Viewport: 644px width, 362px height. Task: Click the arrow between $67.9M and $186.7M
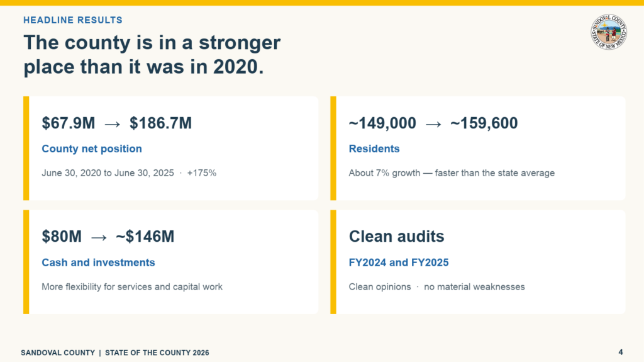(x=112, y=124)
